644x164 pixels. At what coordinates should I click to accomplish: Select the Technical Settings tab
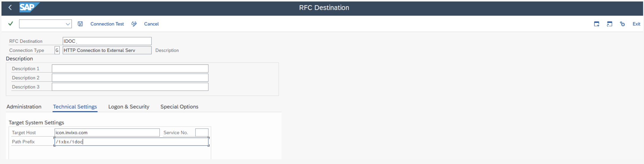click(75, 107)
